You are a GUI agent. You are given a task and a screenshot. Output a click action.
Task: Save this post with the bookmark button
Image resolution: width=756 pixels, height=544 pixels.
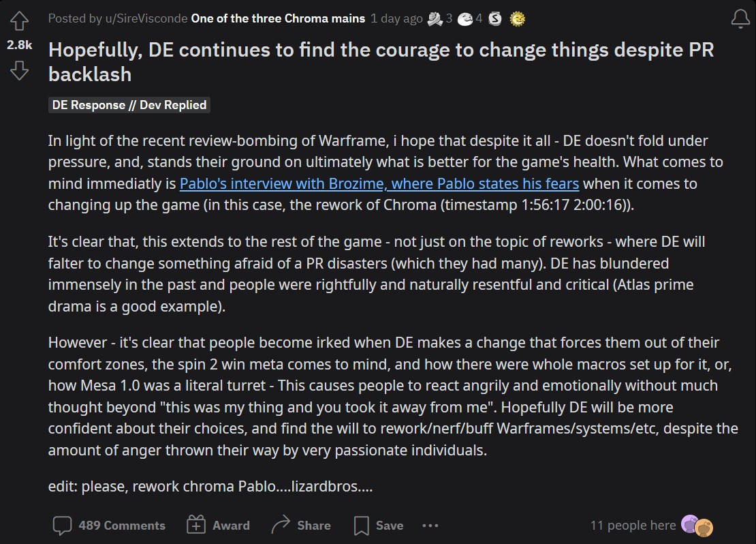[379, 525]
